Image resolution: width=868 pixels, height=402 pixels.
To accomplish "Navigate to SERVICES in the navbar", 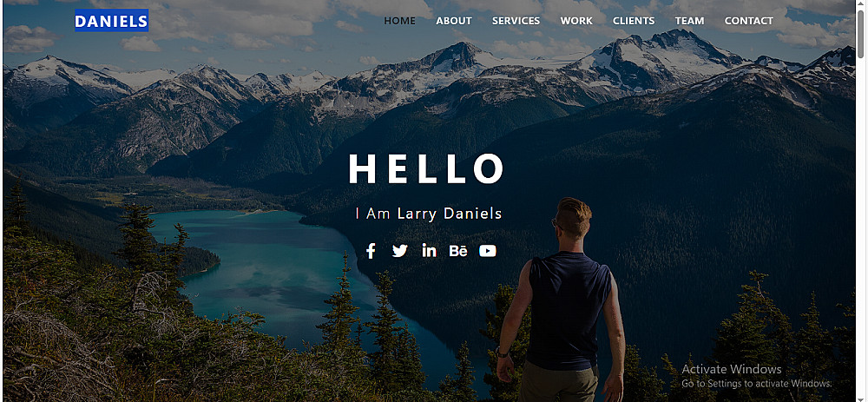I will pyautogui.click(x=516, y=21).
